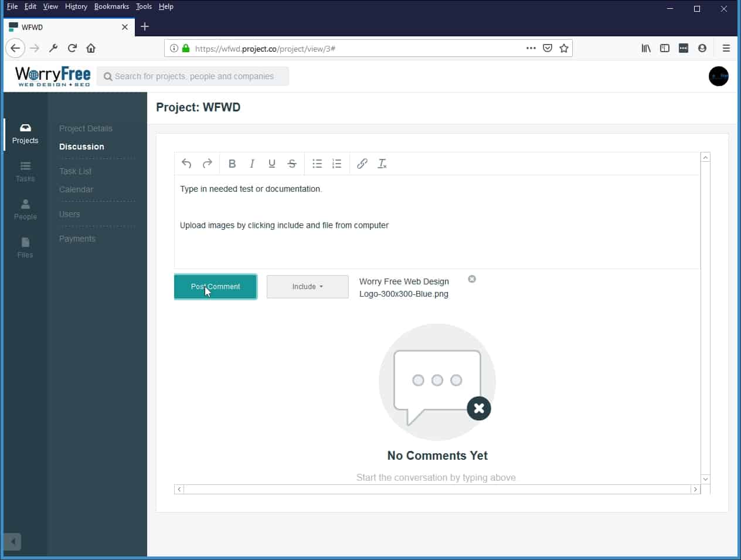The image size is (741, 560).
Task: Toggle italic formatting
Action: [x=252, y=164]
